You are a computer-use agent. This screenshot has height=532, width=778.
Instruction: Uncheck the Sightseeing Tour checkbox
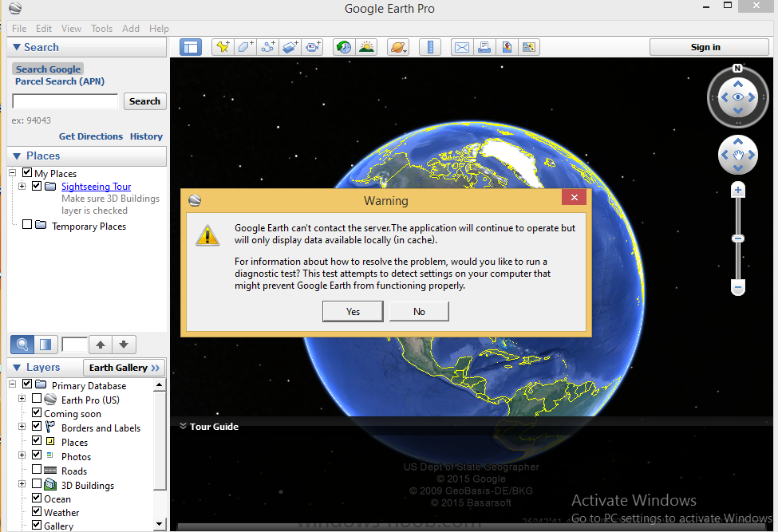pos(37,186)
